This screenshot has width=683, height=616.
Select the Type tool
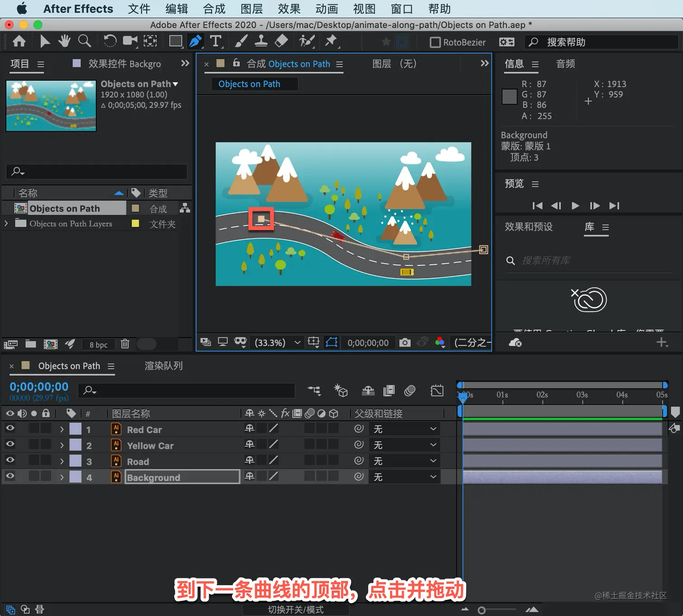(216, 42)
